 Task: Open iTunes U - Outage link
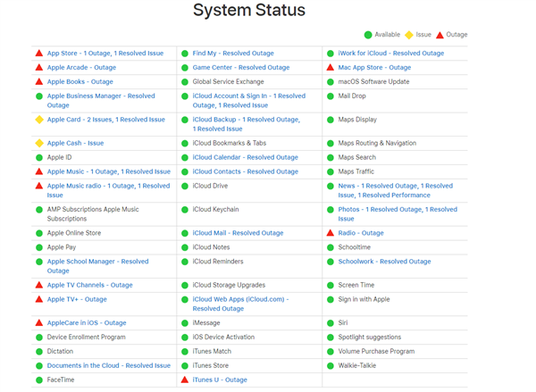pyautogui.click(x=220, y=380)
